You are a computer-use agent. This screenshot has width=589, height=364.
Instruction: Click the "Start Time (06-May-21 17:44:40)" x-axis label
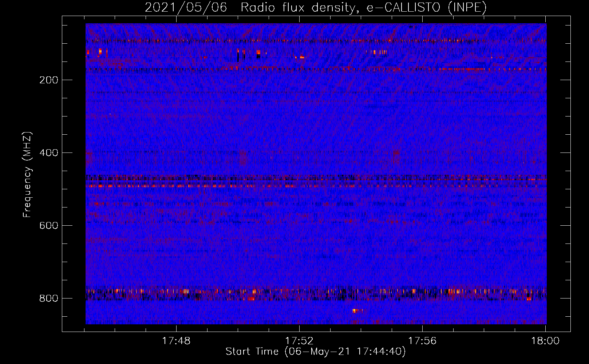316,352
